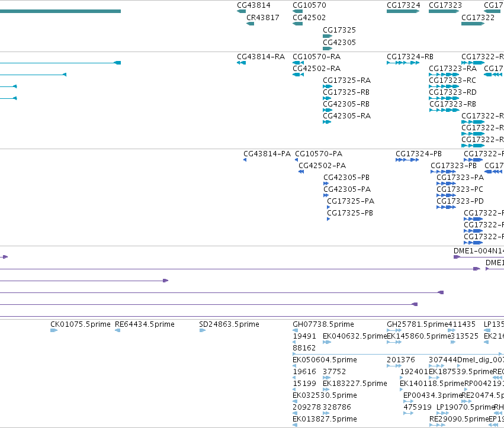This screenshot has height=428, width=504.
Task: Click the EK032530.5prime EST label
Action: coord(325,395)
